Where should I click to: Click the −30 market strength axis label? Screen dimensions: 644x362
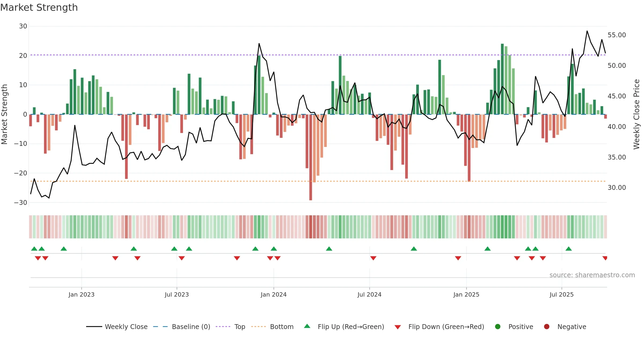coord(21,203)
